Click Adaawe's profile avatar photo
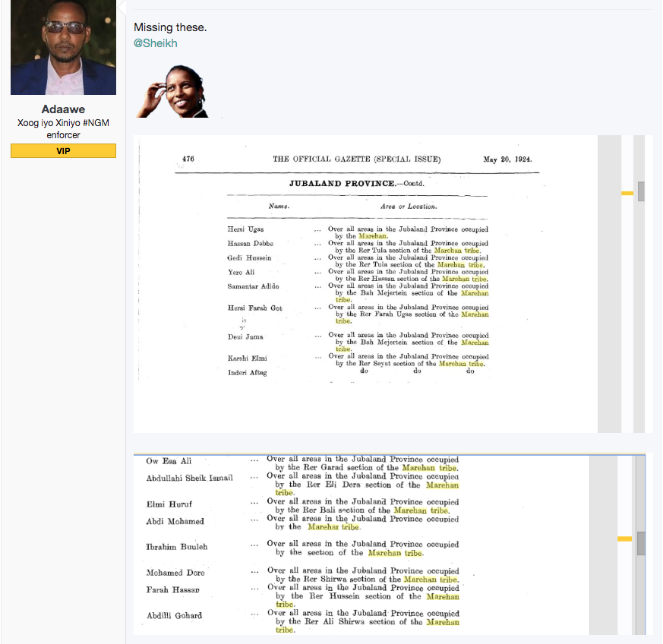Screen dimensions: 663x644 coord(63,47)
